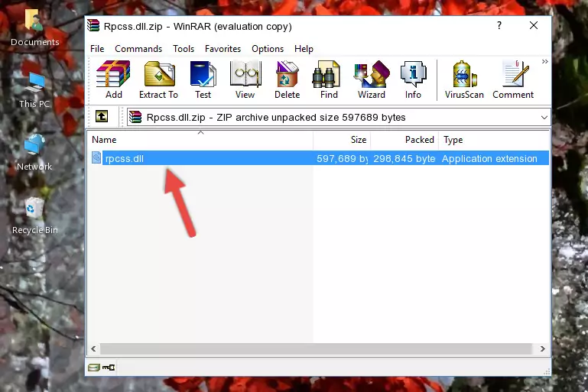Sort files by Size column
588x392 pixels.
(x=342, y=139)
